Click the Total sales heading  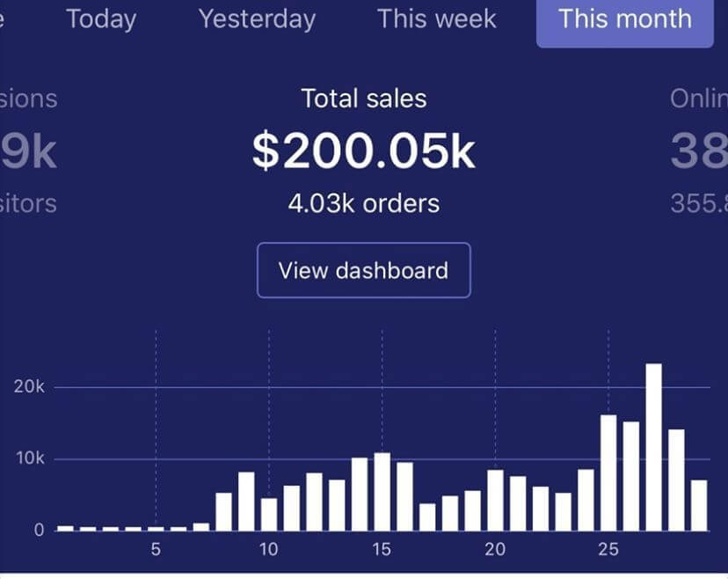(x=363, y=98)
